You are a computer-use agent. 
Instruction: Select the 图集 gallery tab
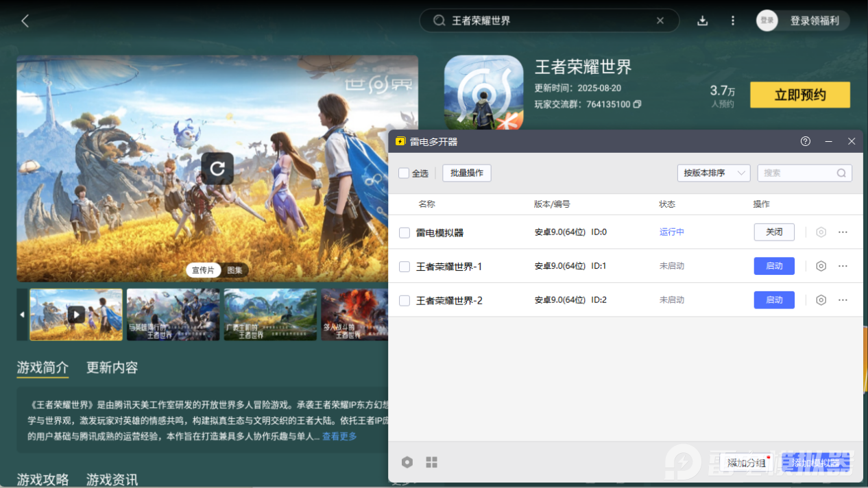coord(234,270)
